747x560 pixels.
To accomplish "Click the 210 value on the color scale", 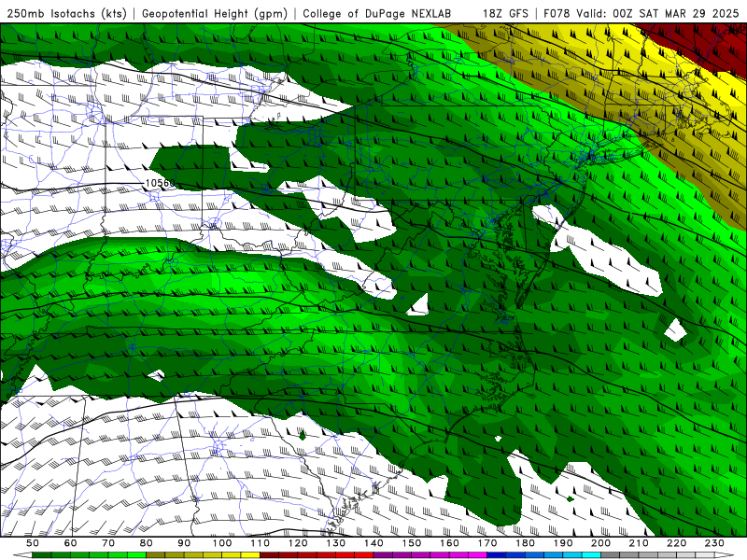I will click(639, 543).
